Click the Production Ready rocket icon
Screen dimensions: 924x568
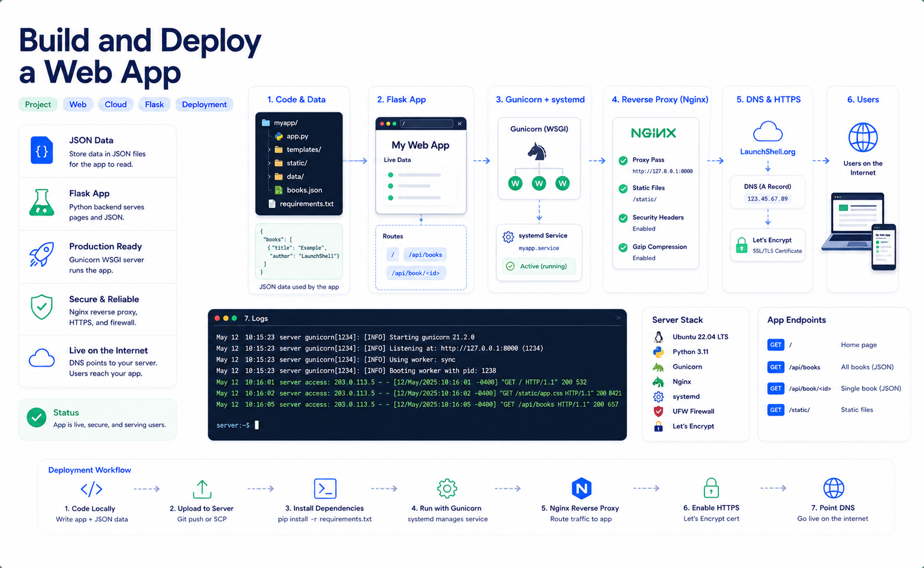click(x=42, y=254)
